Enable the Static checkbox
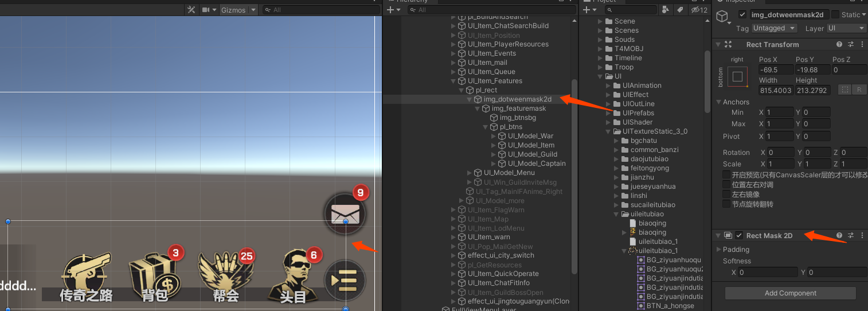This screenshot has width=868, height=311. [835, 14]
